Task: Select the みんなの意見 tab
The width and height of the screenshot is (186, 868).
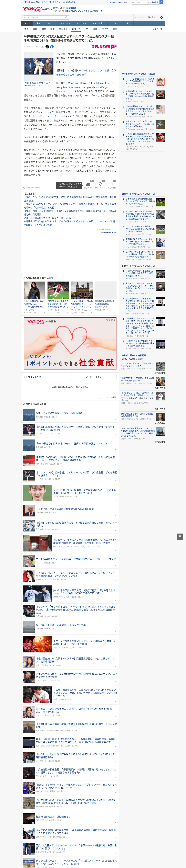Action: [x=99, y=24]
